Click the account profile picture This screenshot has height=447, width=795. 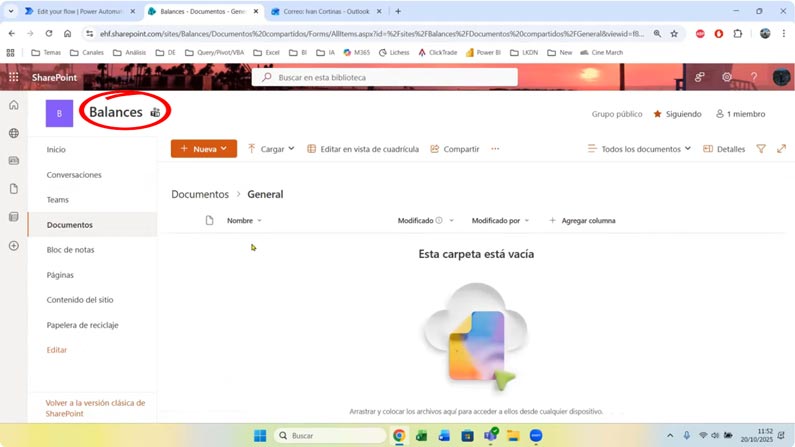[781, 77]
